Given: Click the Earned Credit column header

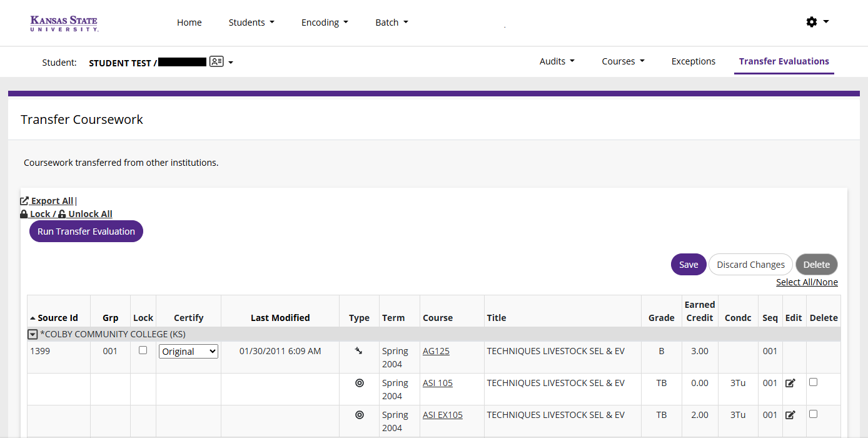Looking at the screenshot, I should click(699, 311).
